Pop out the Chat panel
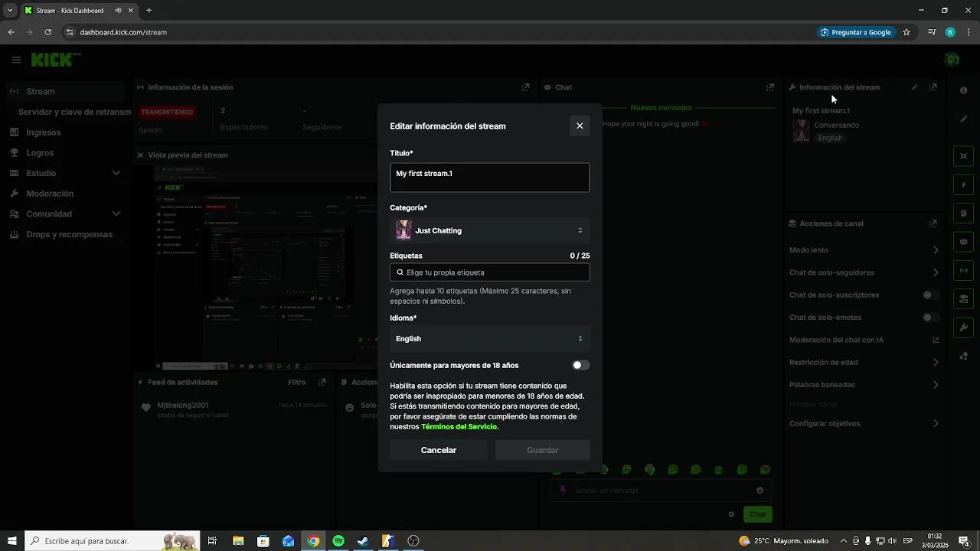This screenshot has height=551, width=980. 770,87
